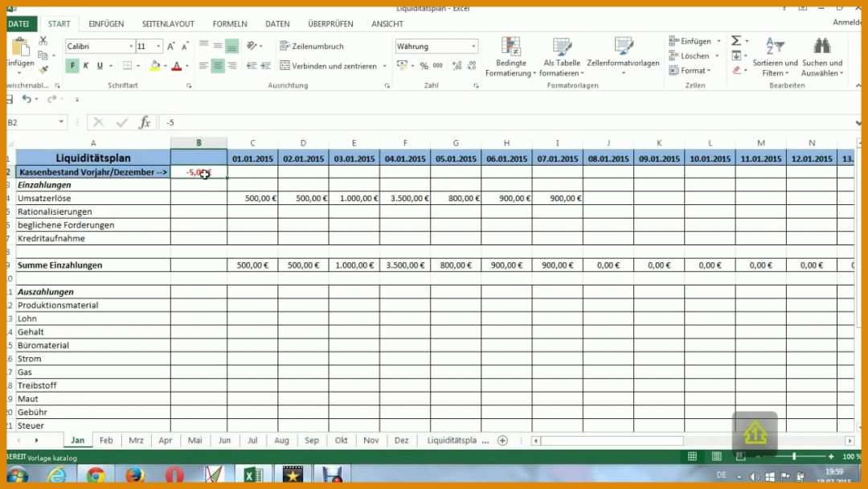The width and height of the screenshot is (868, 489).
Task: Add a new sheet with plus icon
Action: click(x=502, y=441)
